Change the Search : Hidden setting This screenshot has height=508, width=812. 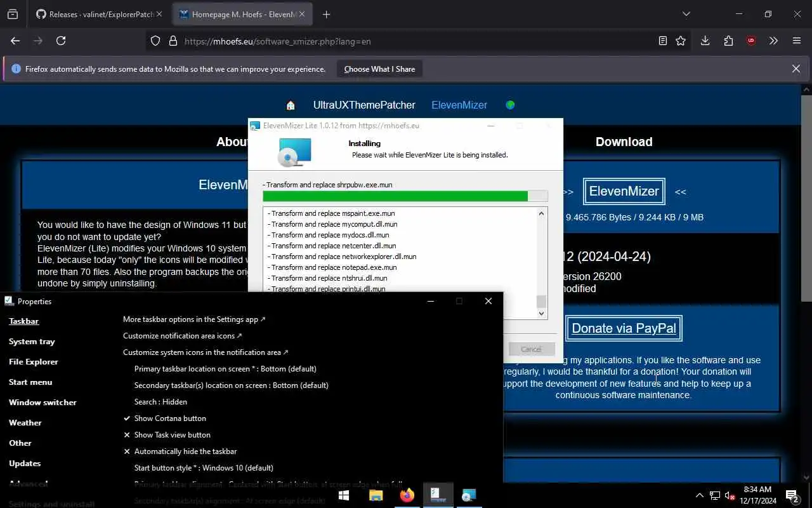(x=160, y=402)
